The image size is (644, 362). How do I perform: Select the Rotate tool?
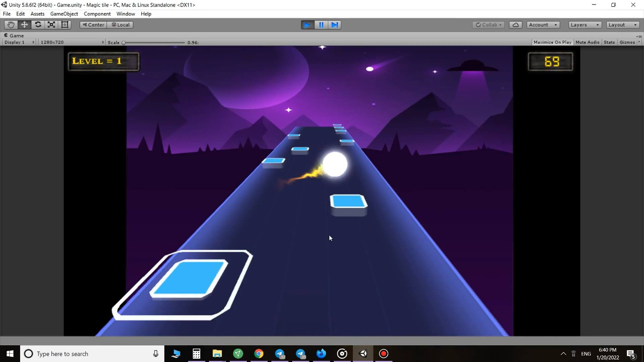click(x=38, y=25)
